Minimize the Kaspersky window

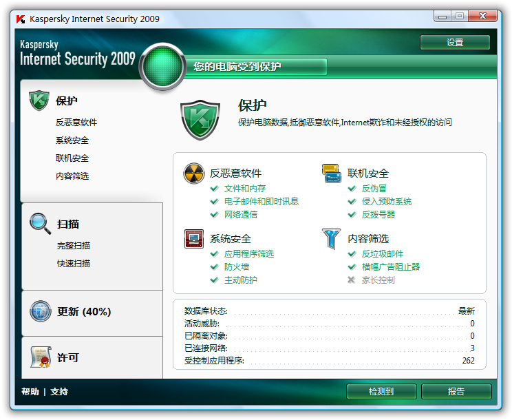442,17
